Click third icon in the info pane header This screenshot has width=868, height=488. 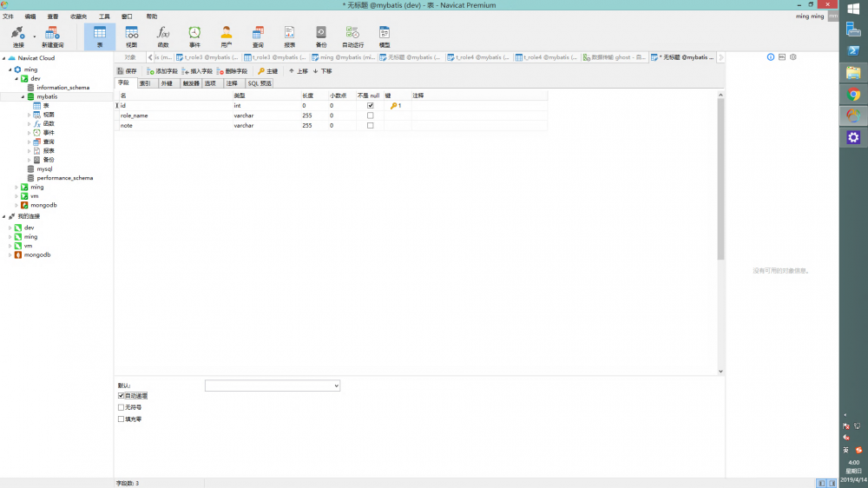793,57
